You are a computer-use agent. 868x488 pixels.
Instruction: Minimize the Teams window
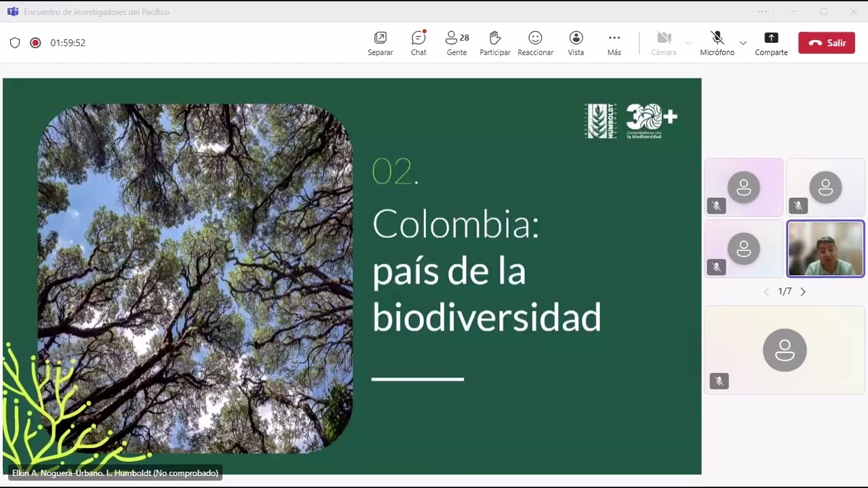[793, 12]
